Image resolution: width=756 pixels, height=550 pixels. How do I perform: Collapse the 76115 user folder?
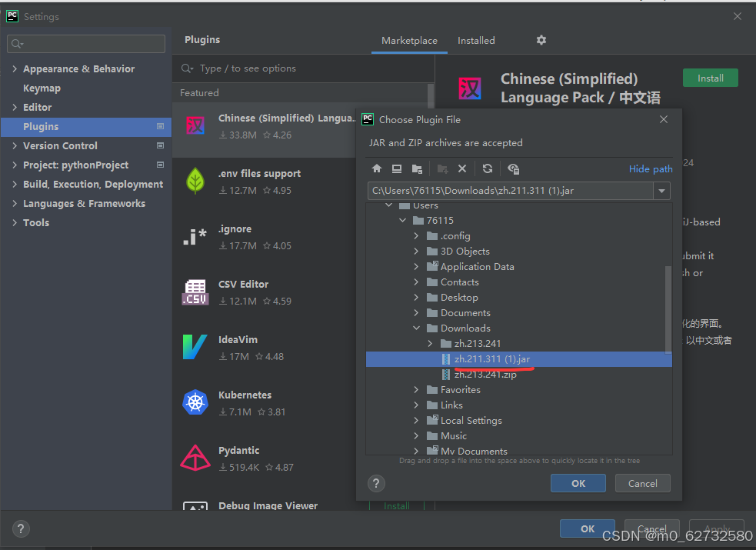click(x=402, y=220)
